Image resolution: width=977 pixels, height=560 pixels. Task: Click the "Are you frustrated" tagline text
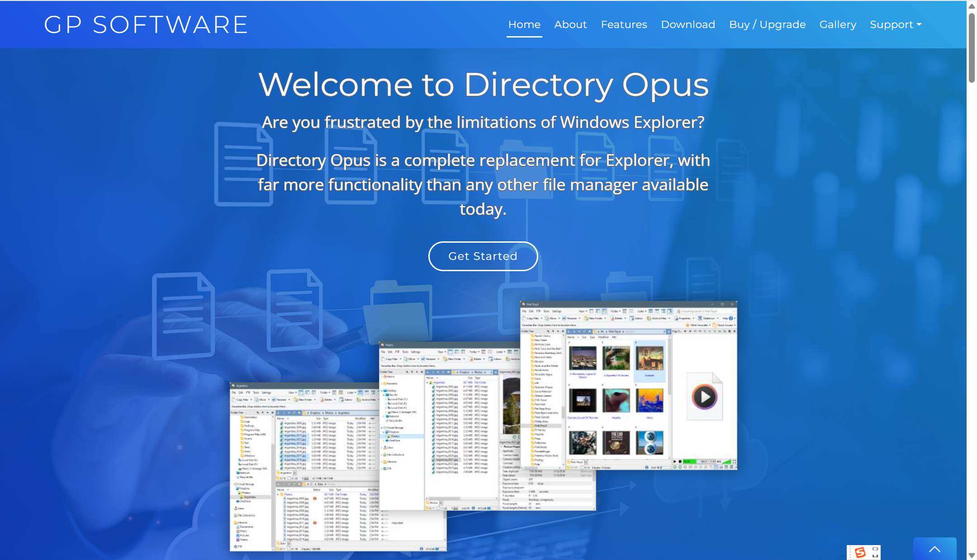pos(483,122)
